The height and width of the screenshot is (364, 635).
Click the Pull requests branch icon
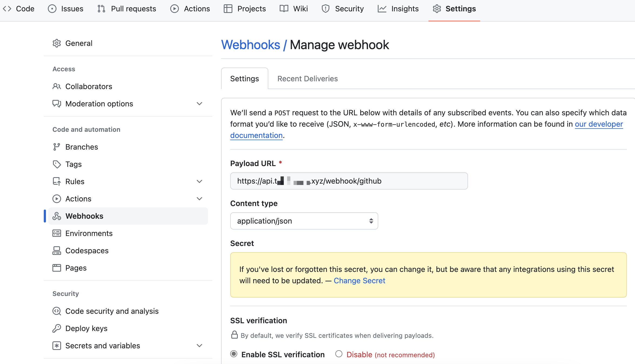[101, 9]
